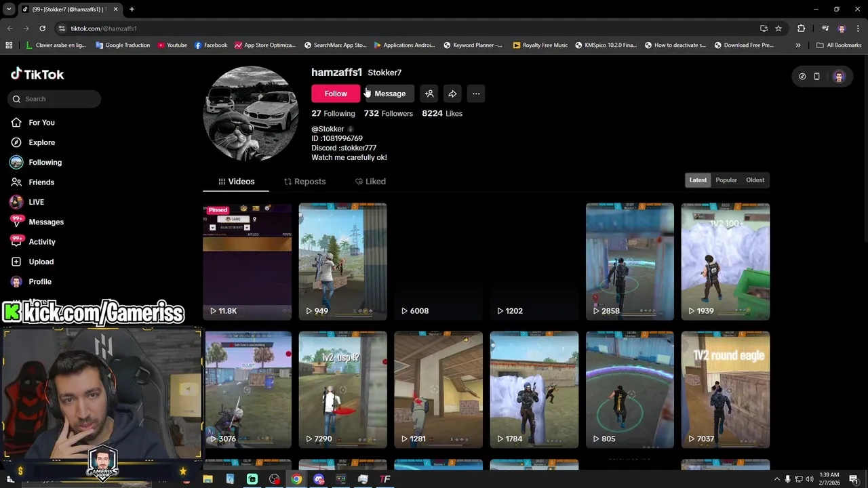Open a new Chrome tab
Screen dimensions: 868x488
click(132, 9)
